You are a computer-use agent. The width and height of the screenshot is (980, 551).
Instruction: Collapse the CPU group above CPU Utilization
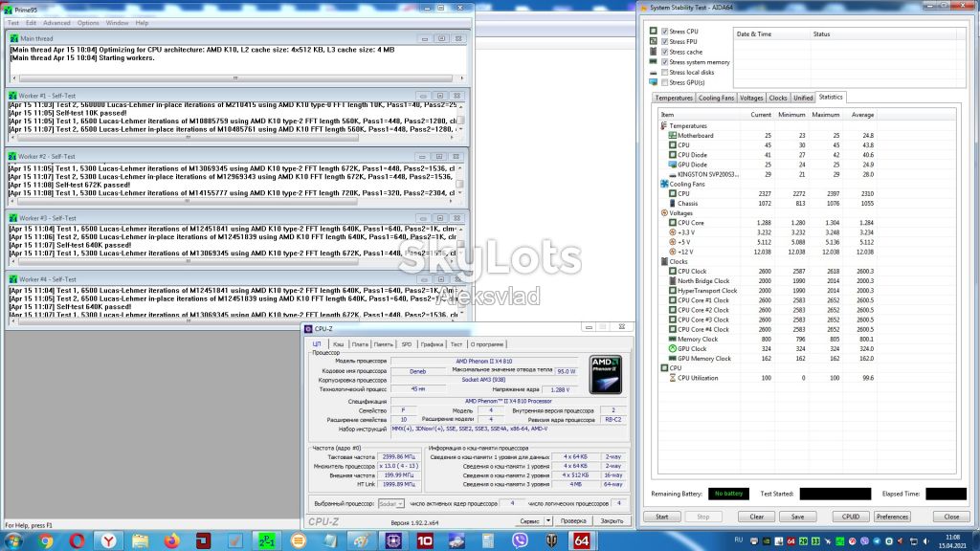(664, 368)
